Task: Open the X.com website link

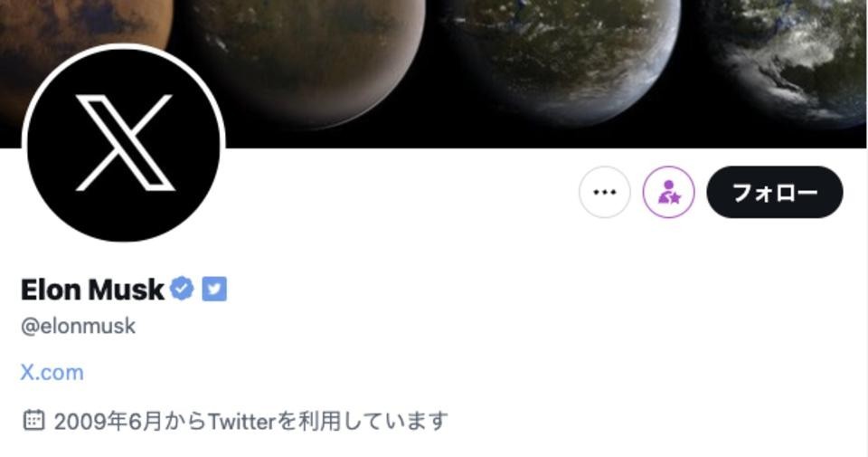Action: [x=52, y=372]
